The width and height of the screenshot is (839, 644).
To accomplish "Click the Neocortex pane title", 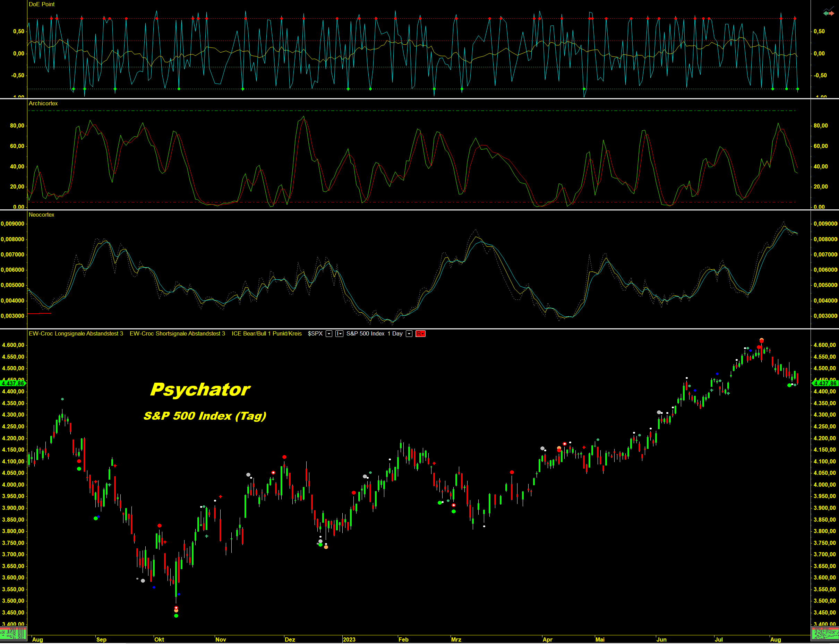I will (x=41, y=215).
